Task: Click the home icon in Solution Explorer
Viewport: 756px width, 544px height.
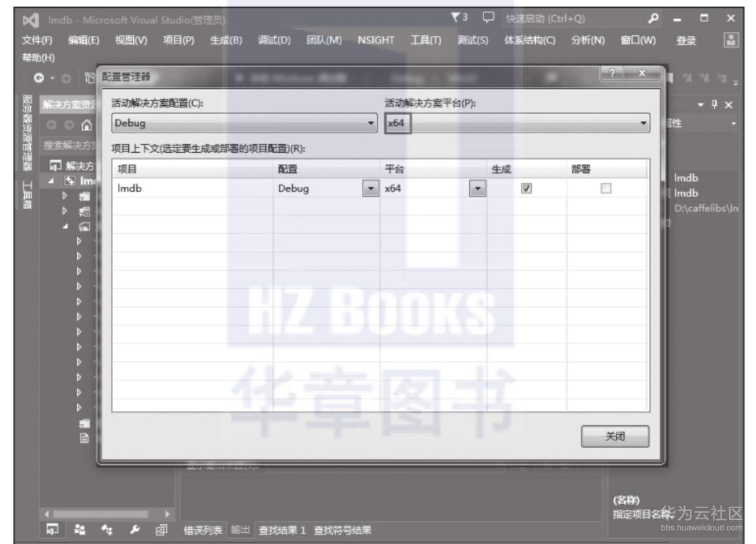Action: 87,125
